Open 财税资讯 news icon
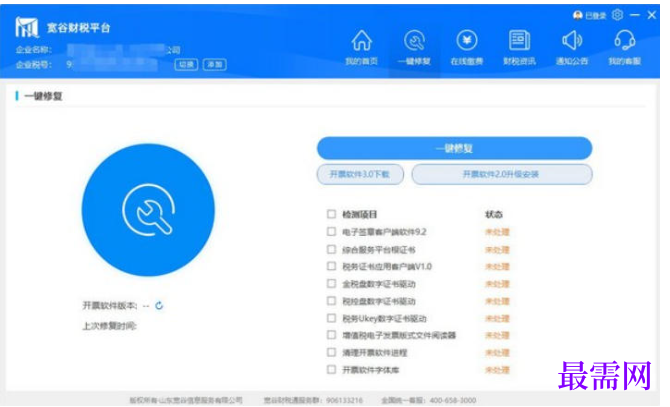Image resolution: width=670 pixels, height=407 pixels. (519, 41)
